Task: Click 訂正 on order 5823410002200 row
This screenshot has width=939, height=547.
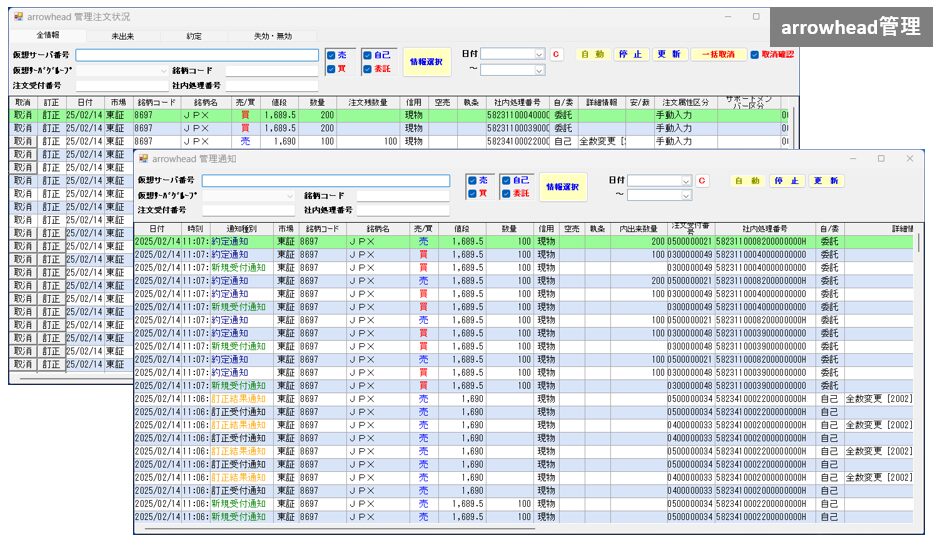Action: click(51, 141)
